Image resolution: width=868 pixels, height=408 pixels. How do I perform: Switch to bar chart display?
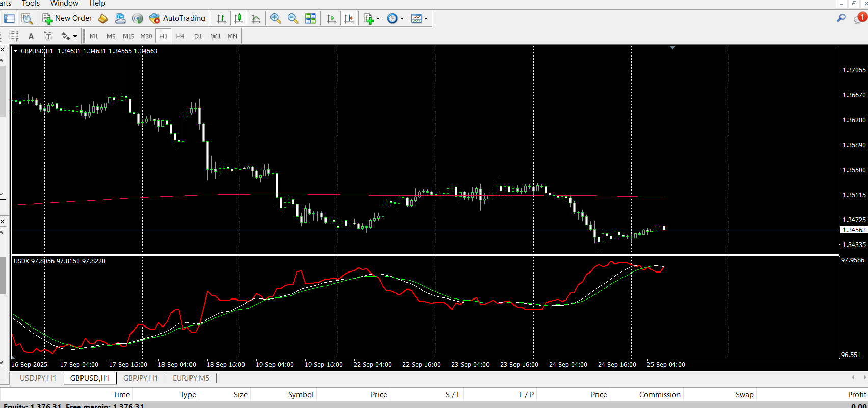point(221,19)
